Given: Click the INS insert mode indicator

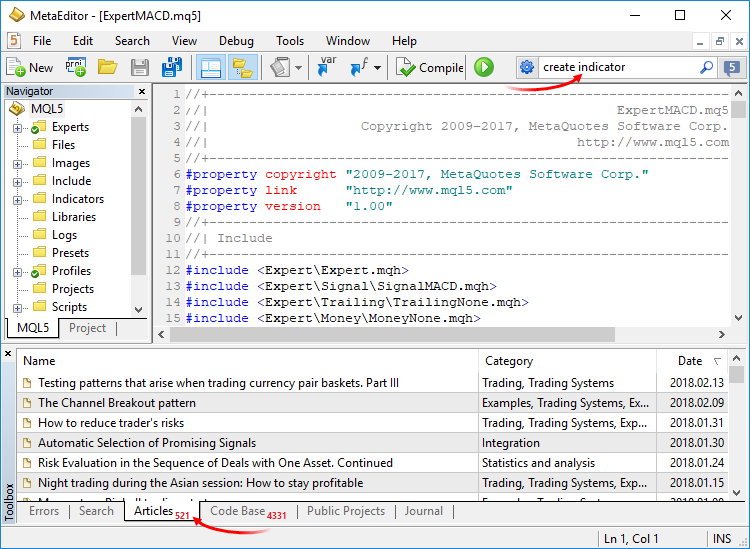Looking at the screenshot, I should tap(722, 539).
